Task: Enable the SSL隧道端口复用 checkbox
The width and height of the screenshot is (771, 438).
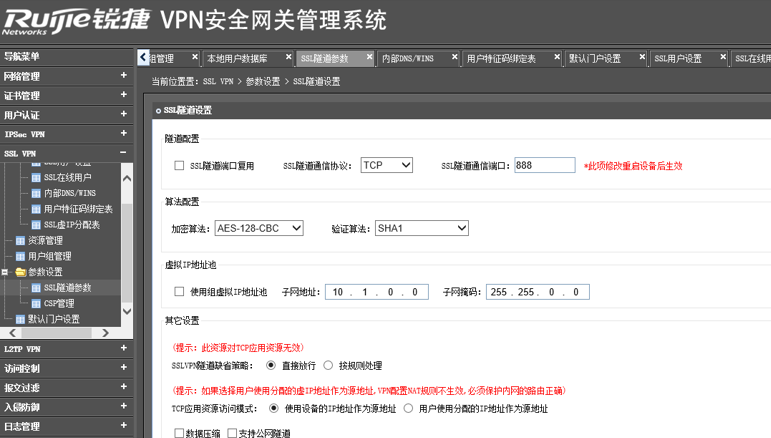Action: [180, 166]
